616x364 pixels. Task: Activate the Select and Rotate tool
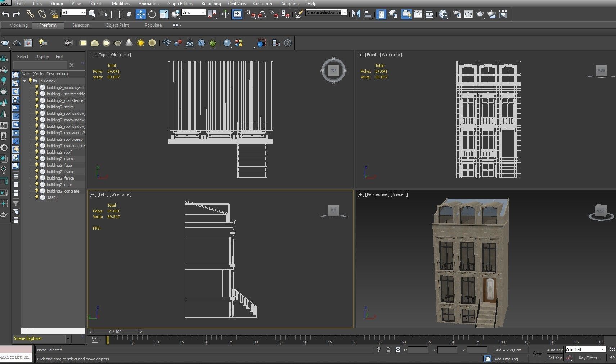[152, 14]
